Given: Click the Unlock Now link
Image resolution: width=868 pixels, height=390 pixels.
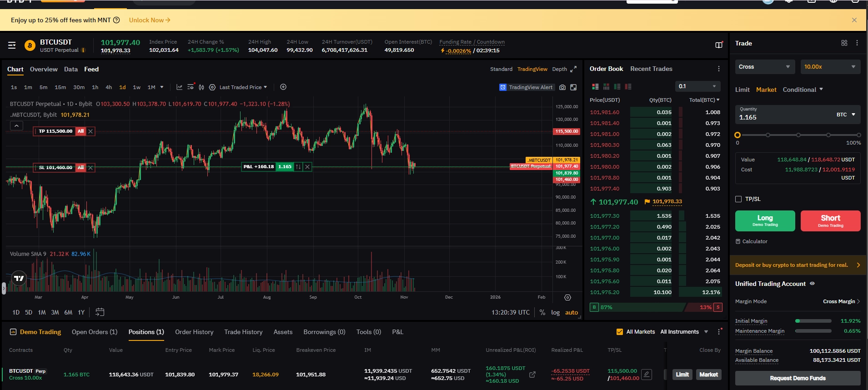Looking at the screenshot, I should point(150,20).
